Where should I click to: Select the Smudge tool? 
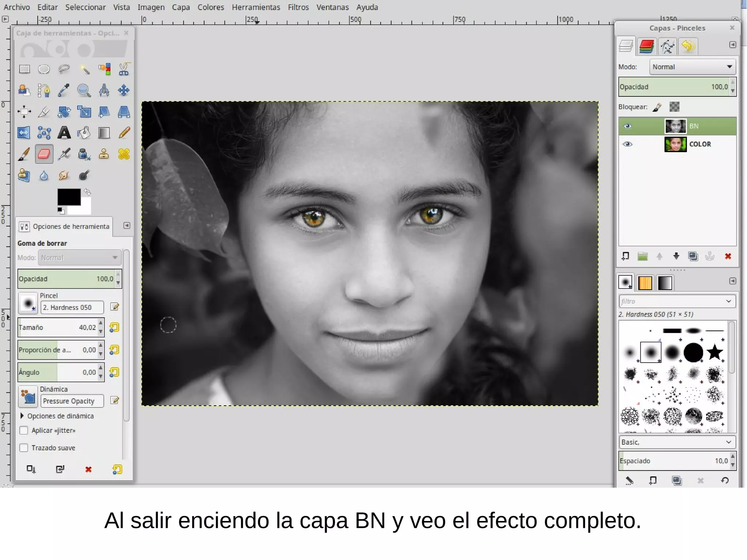[64, 175]
